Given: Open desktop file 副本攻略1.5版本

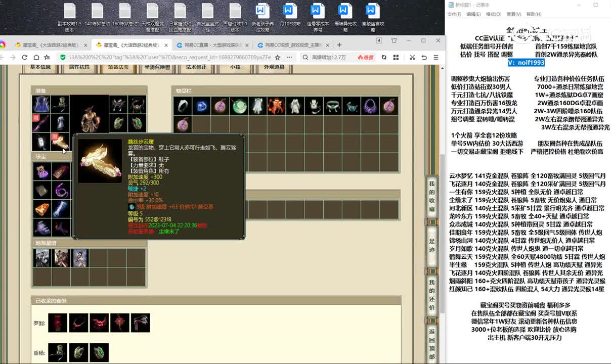Looking at the screenshot, I should [69, 18].
